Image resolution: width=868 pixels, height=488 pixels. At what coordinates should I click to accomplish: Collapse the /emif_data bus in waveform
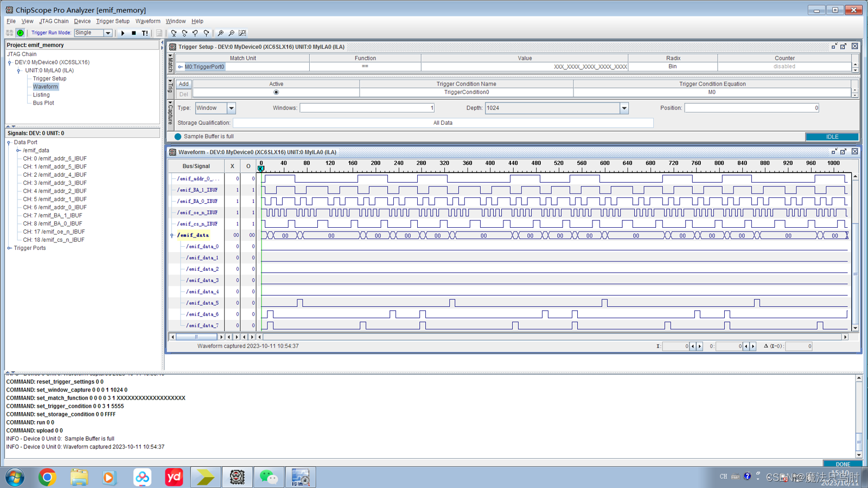[x=173, y=235]
